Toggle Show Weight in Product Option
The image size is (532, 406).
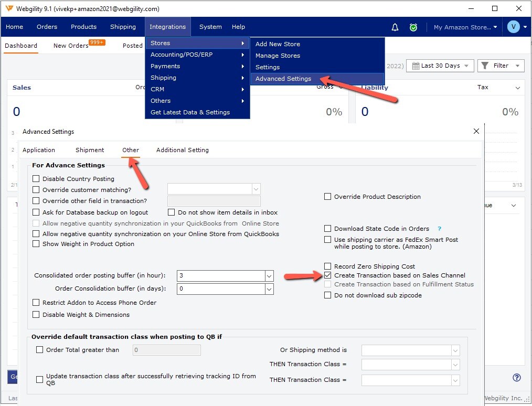(x=36, y=244)
